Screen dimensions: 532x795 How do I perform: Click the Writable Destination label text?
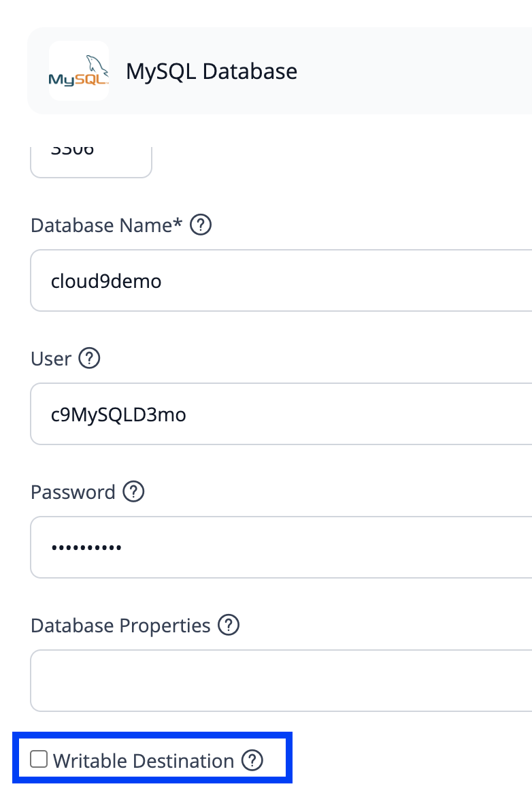pyautogui.click(x=144, y=760)
